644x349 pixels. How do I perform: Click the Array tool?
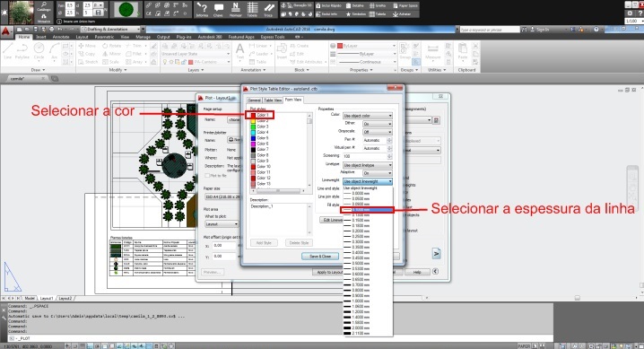pyautogui.click(x=135, y=62)
